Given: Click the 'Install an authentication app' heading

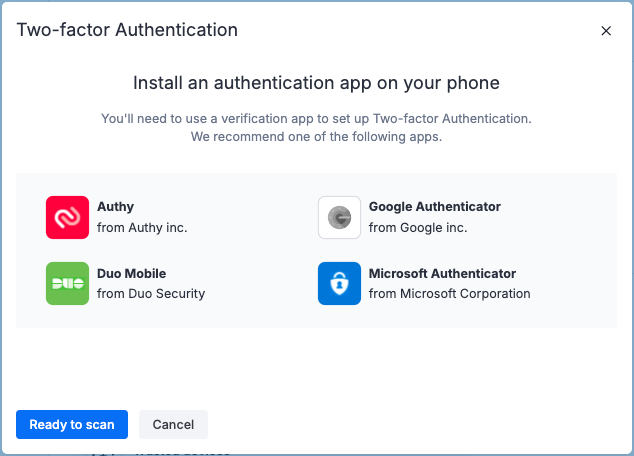Looking at the screenshot, I should click(x=316, y=83).
